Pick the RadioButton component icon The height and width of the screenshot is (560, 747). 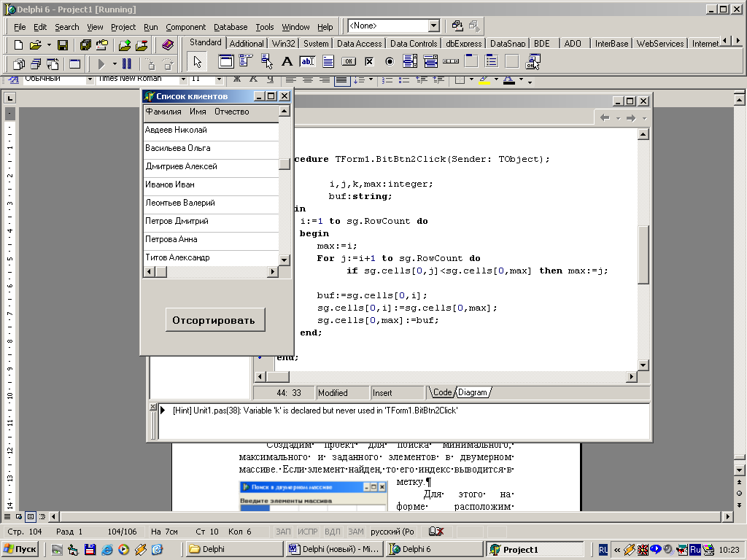[390, 61]
